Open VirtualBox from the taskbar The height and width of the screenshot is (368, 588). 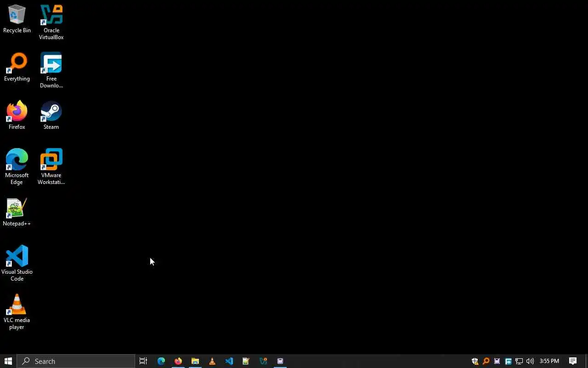click(x=263, y=361)
